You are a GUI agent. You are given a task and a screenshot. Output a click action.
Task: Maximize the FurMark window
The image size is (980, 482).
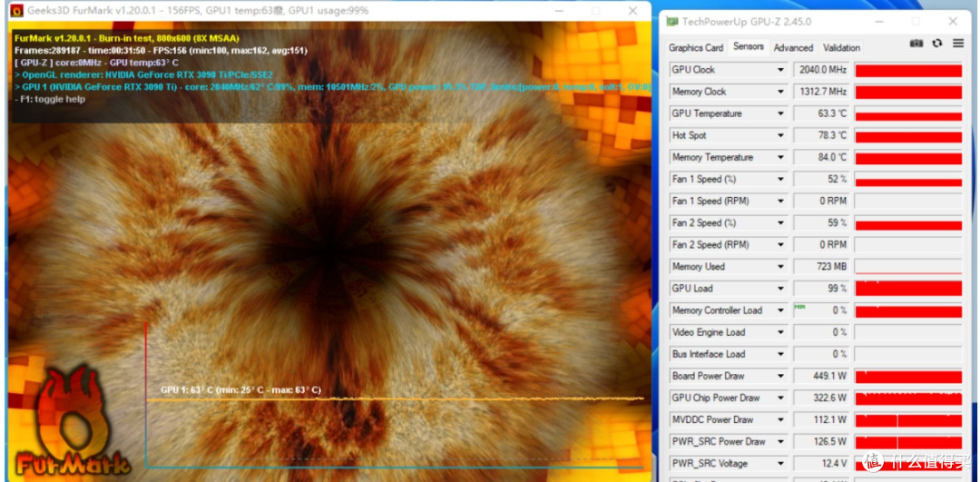tap(595, 11)
